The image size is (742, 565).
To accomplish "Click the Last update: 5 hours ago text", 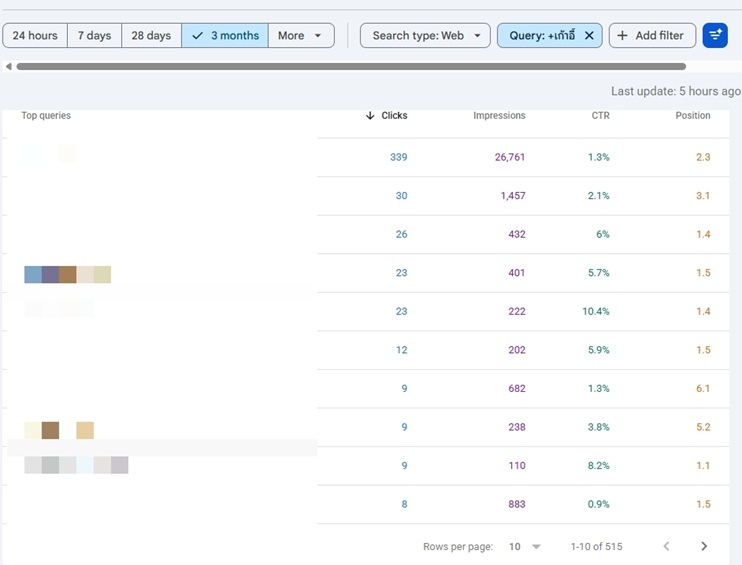I will (676, 91).
